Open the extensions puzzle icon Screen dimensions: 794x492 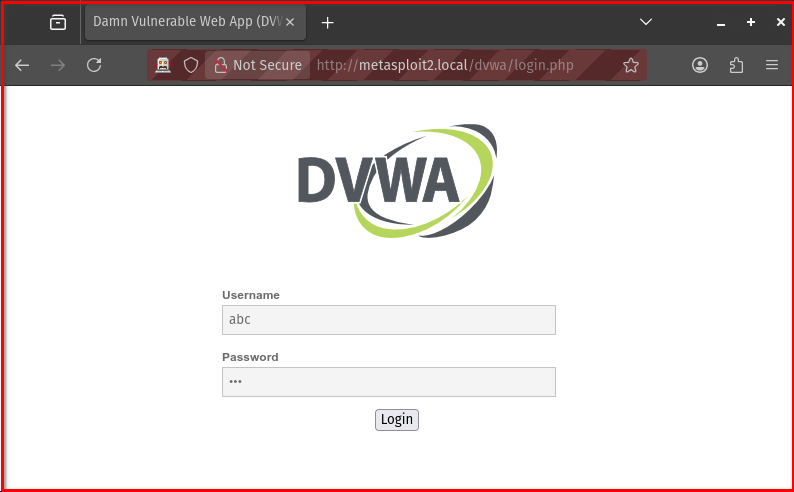pyautogui.click(x=736, y=65)
